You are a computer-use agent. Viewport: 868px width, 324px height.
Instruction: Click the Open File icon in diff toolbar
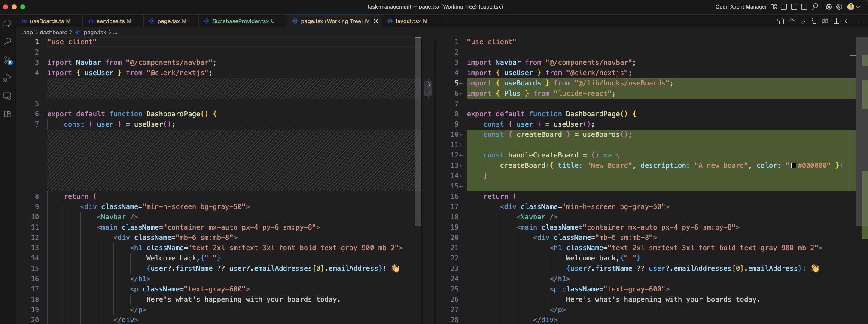pos(781,21)
